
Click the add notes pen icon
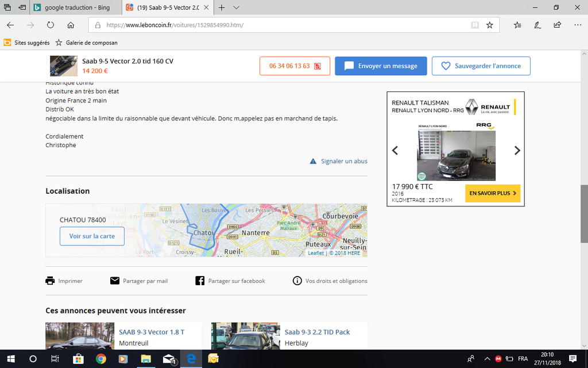[537, 25]
